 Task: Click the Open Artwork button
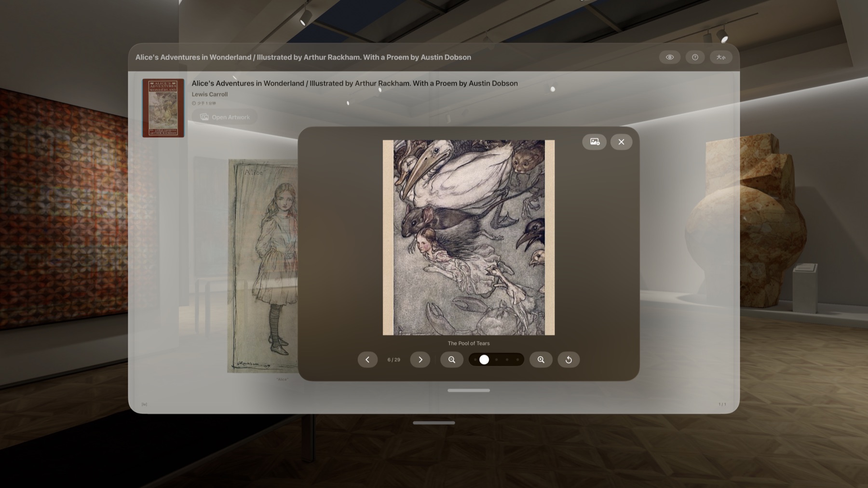point(225,117)
